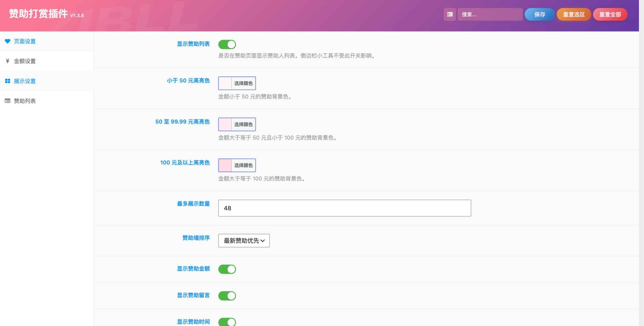Viewport: 644px width, 326px height.
Task: Click the yen icon beside 金额设置
Action: (x=8, y=61)
